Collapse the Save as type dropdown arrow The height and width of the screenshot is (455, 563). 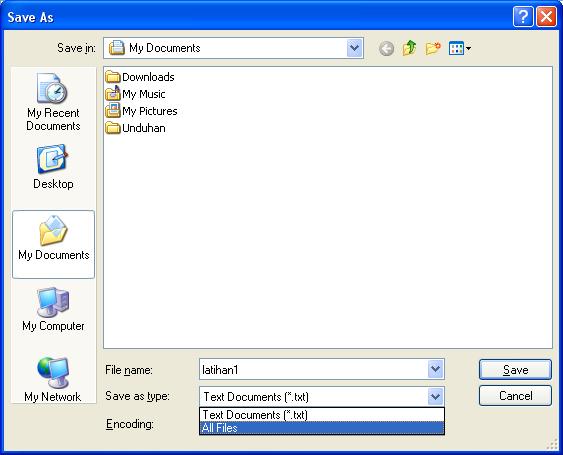436,397
